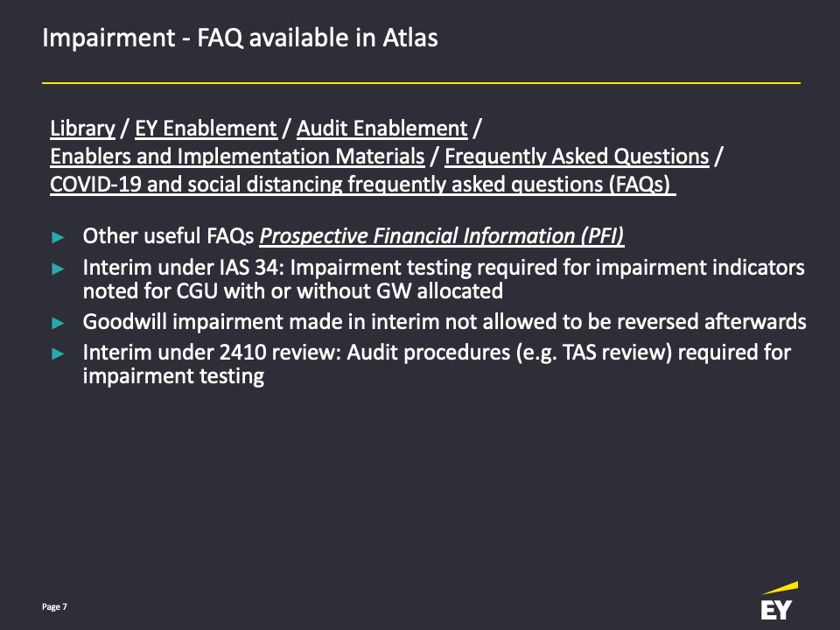Click the yellow beam above EY logo
Image resolution: width=840 pixels, height=630 pixels.
coord(780,588)
